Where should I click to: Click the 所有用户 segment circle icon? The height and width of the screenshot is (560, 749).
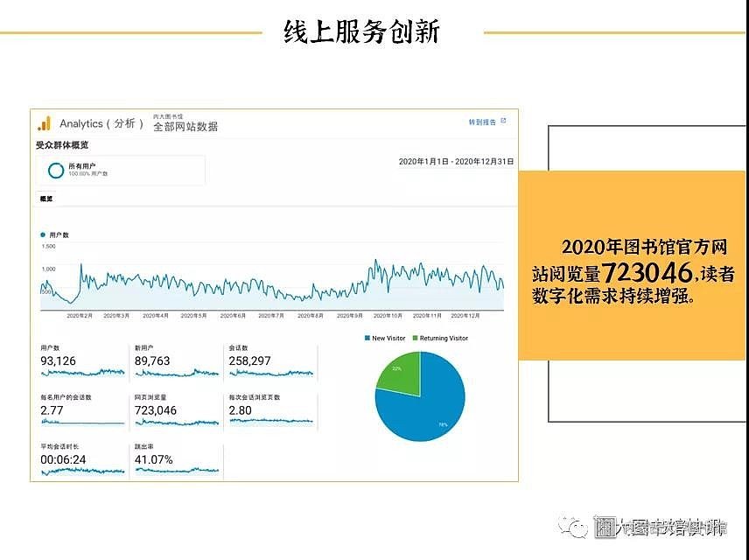tap(56, 171)
